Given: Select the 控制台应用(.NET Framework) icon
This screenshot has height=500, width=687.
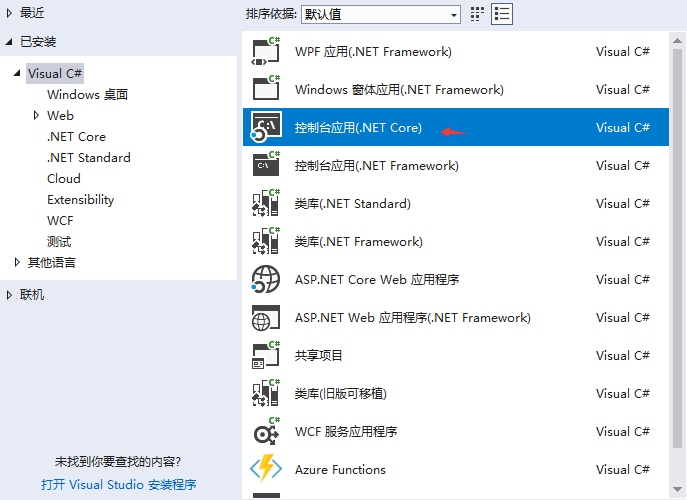Looking at the screenshot, I should 266,166.
